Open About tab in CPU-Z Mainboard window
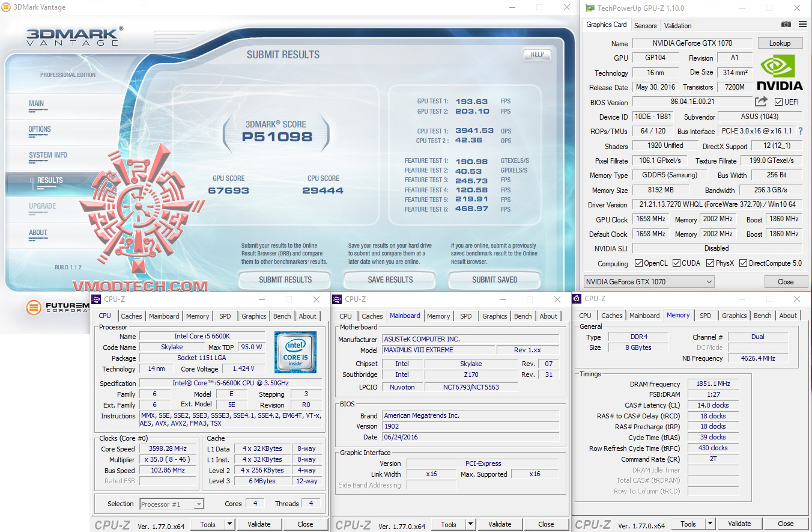Screen dimensions: 812x532 click(548, 316)
